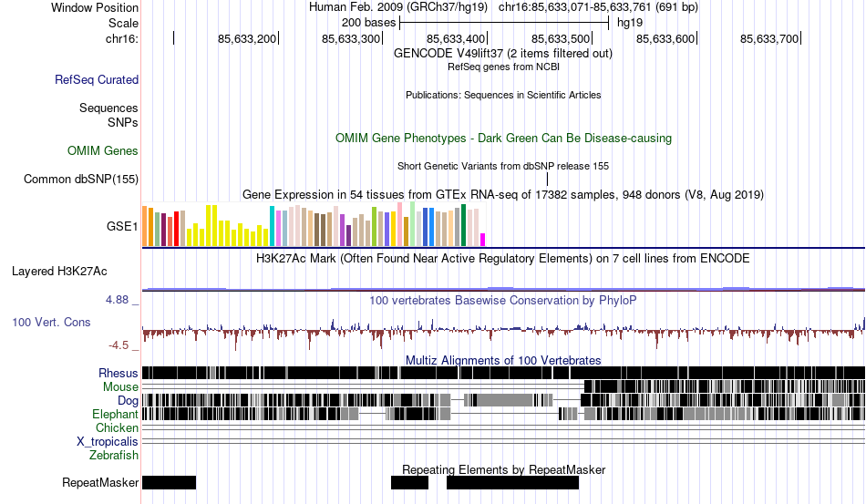The image size is (866, 504).
Task: Click the X_tropicalis alignment row label
Action: tap(108, 442)
